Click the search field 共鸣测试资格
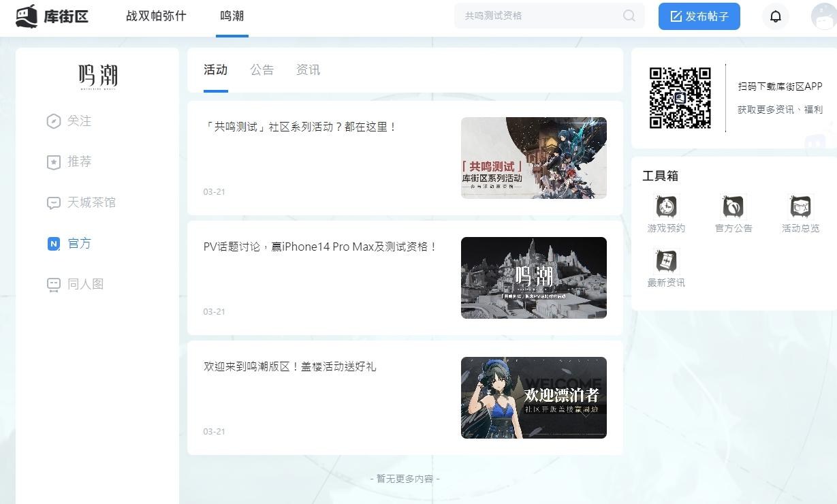 click(x=538, y=16)
